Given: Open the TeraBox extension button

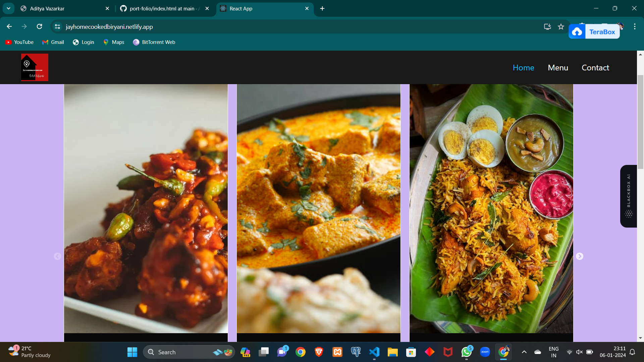Looking at the screenshot, I should click(594, 32).
